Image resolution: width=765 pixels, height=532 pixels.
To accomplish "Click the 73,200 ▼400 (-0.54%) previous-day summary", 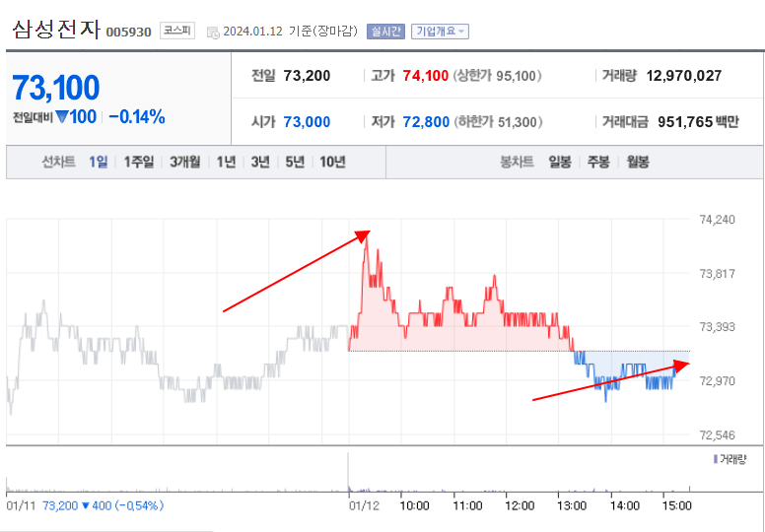I will point(103,505).
